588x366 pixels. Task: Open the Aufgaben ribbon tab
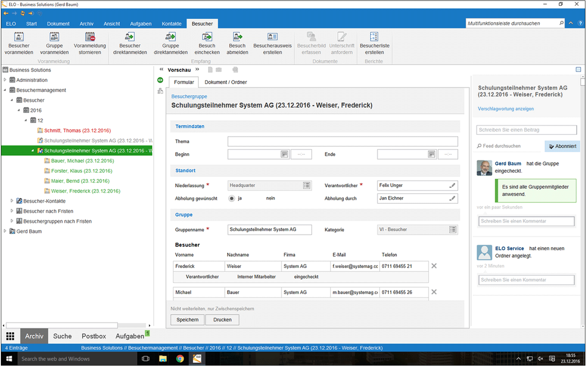pos(140,24)
